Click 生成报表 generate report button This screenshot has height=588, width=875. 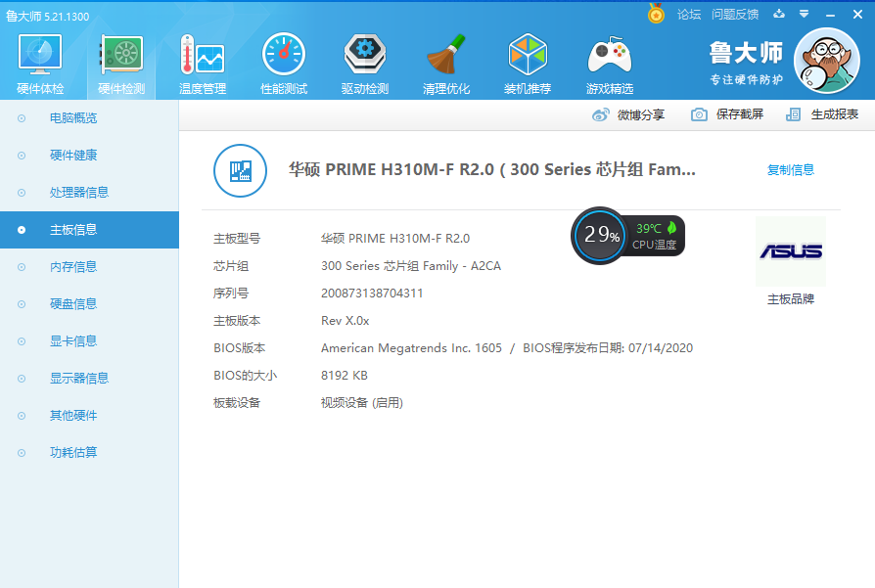point(822,114)
